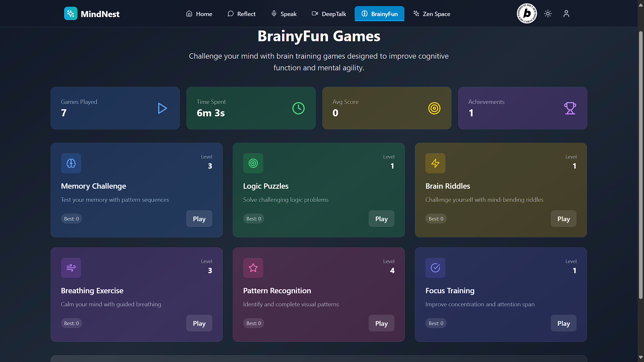Click the Breathing Exercise wind icon

[71, 268]
